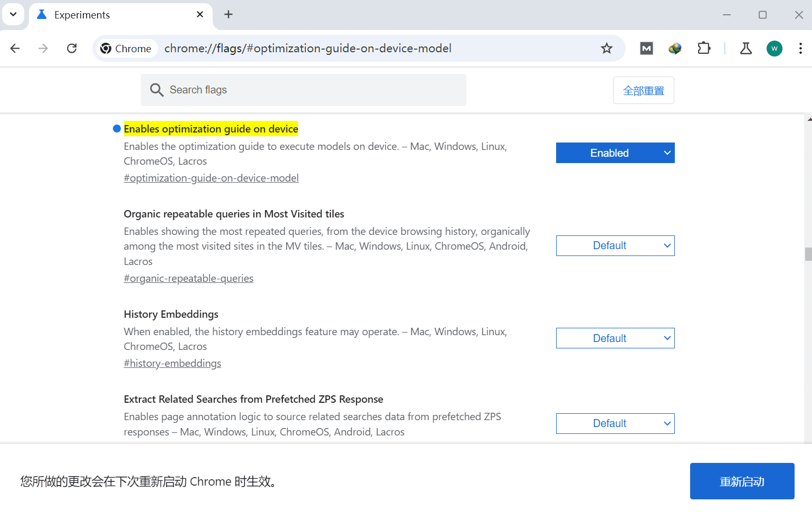Click the globe icon next to extensions
Screen dimensions: 812x512
coord(675,48)
